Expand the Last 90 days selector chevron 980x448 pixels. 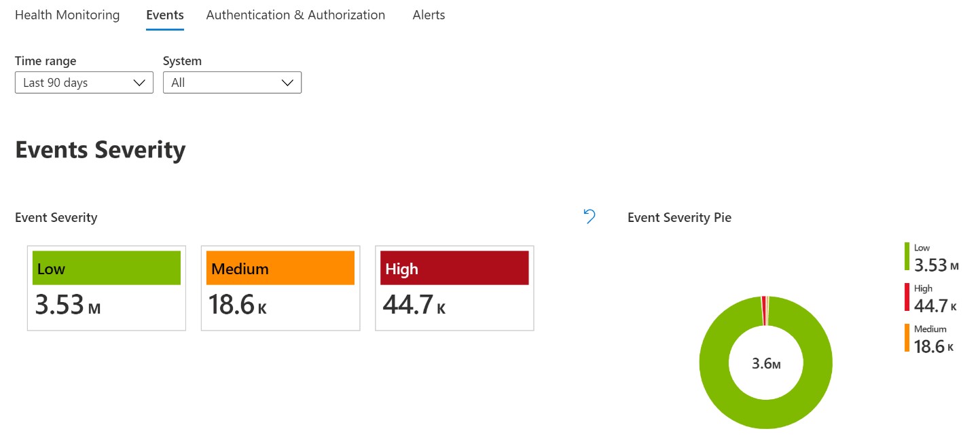141,82
